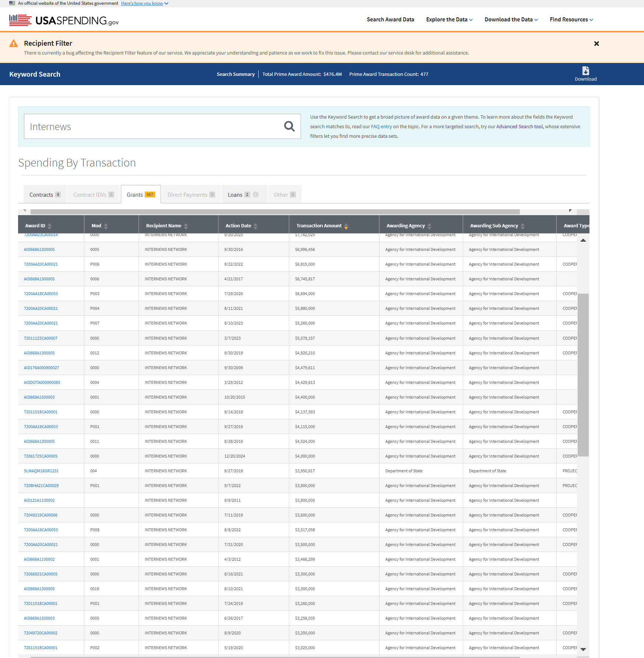The height and width of the screenshot is (658, 644).
Task: Open award AID121A1100002
Action: (39, 500)
